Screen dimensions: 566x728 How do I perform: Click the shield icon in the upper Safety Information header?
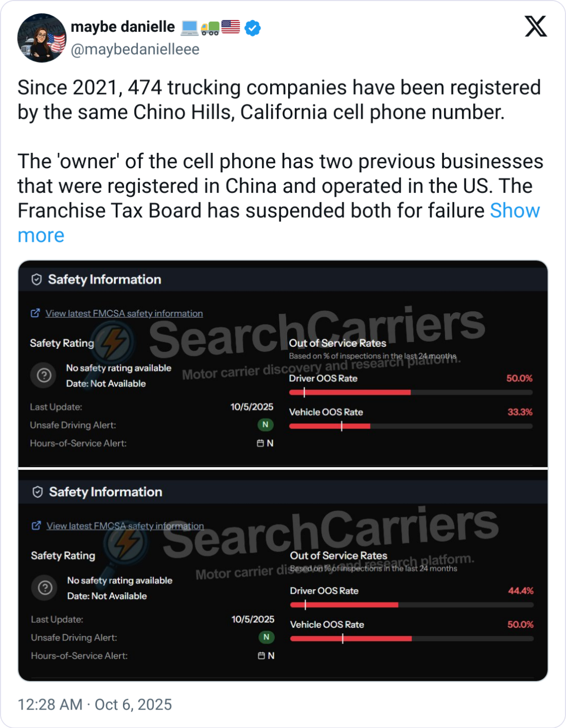[37, 279]
